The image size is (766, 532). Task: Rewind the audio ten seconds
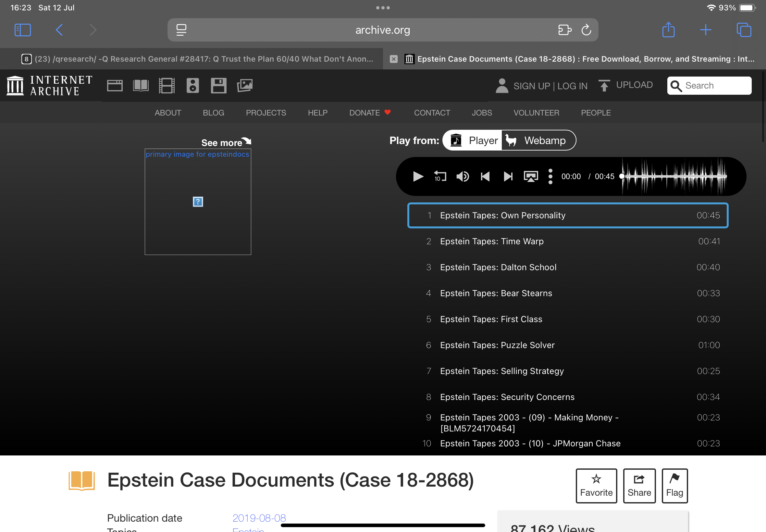click(x=440, y=176)
